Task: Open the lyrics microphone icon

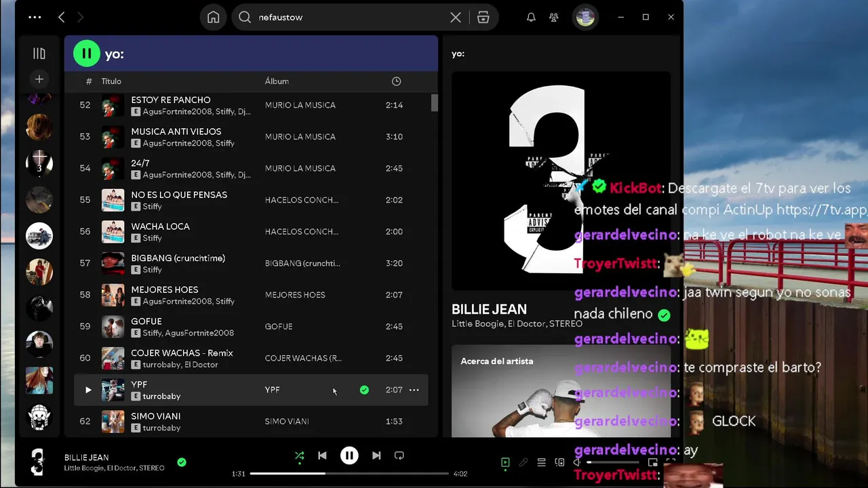Action: (523, 462)
